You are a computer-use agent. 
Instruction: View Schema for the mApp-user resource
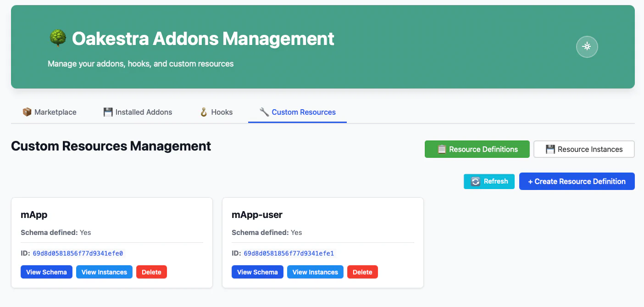coord(257,272)
